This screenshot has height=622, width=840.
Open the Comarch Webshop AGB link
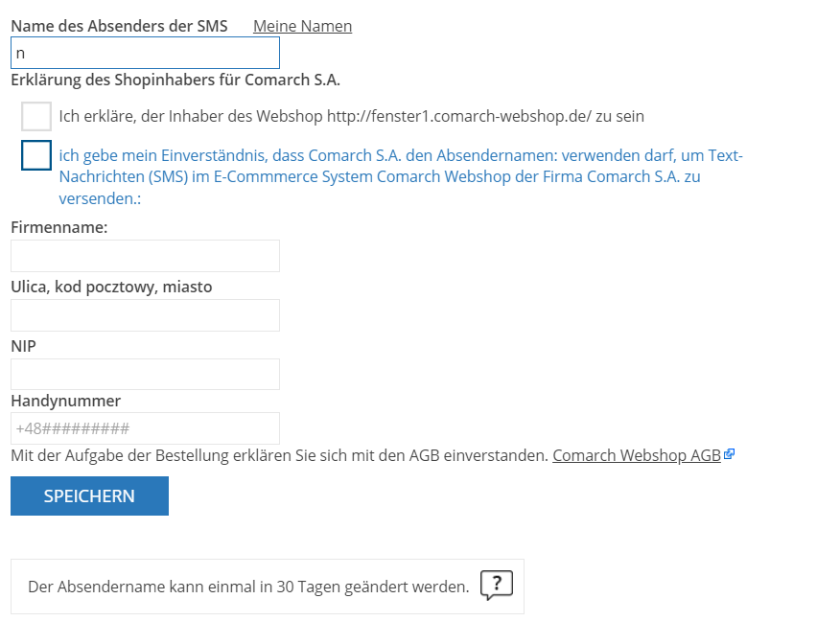click(637, 455)
